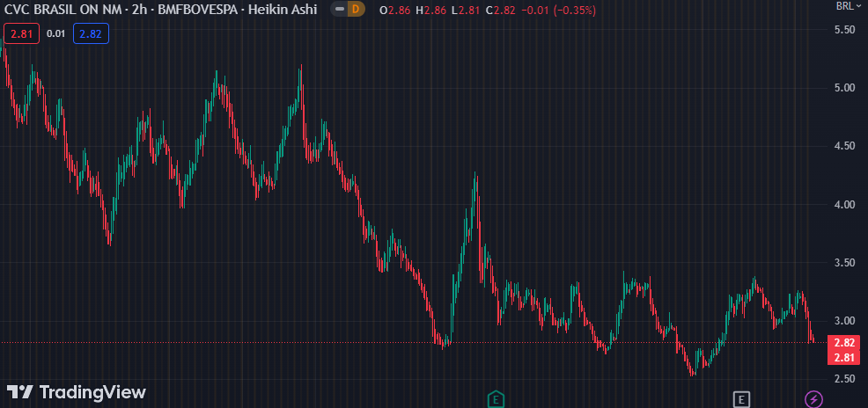Image resolution: width=868 pixels, height=408 pixels.
Task: Click the white earnings E marker
Action: tap(740, 398)
